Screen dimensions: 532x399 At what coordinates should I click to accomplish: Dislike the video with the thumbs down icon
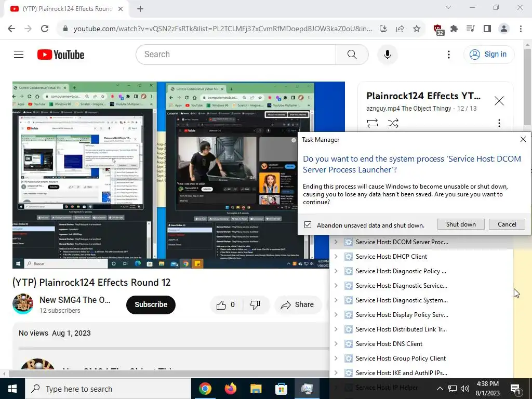click(255, 304)
